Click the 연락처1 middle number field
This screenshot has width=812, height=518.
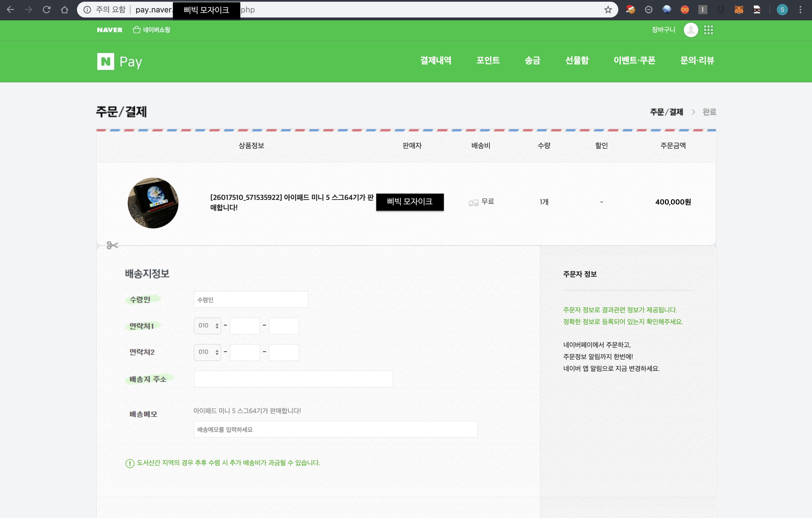coord(245,326)
